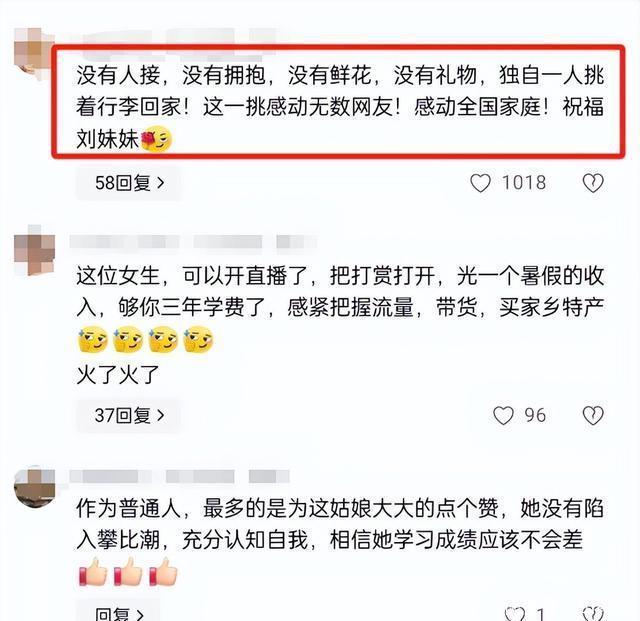Like the comment showing 96 likes
Screen dimensions: 640x621
click(503, 415)
